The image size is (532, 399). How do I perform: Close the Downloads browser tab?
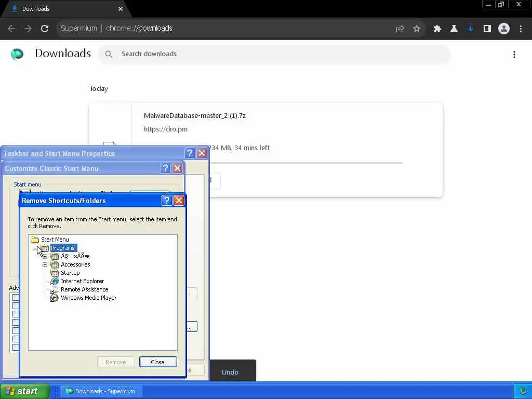(121, 9)
